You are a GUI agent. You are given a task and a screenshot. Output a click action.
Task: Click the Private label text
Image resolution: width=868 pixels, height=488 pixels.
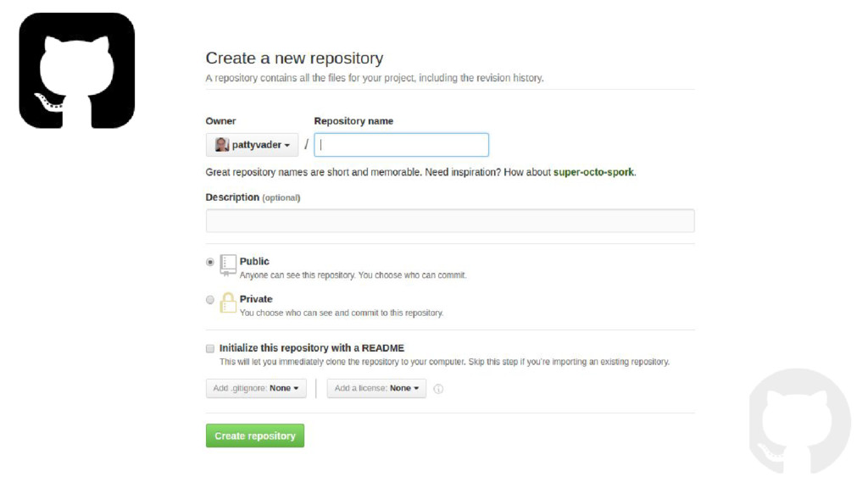click(256, 299)
